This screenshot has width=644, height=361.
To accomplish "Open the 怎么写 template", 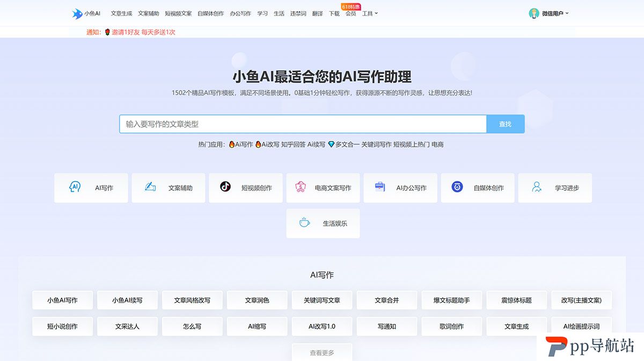I will [x=192, y=326].
